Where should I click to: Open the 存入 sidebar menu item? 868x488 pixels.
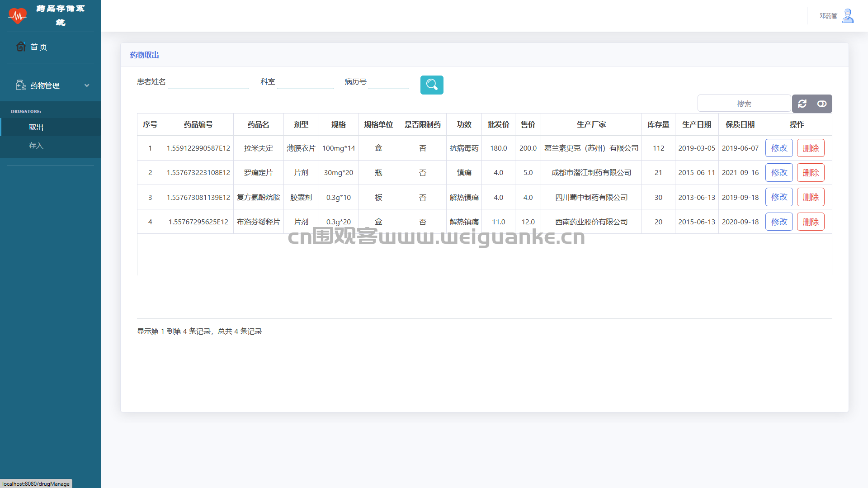click(x=36, y=146)
